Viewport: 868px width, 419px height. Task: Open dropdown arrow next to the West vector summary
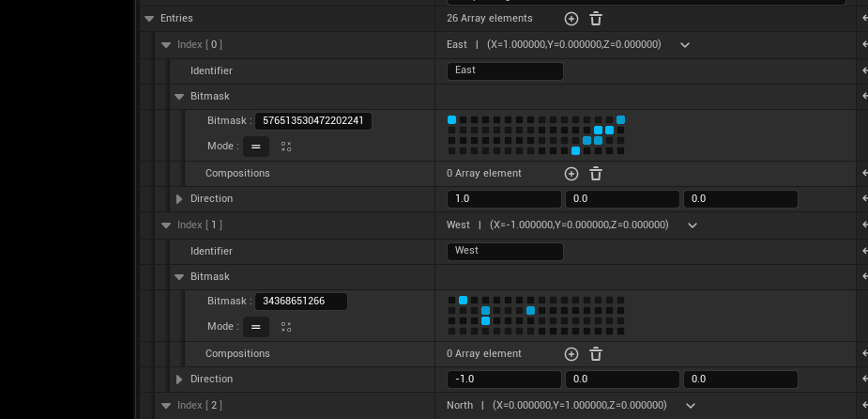coord(693,225)
